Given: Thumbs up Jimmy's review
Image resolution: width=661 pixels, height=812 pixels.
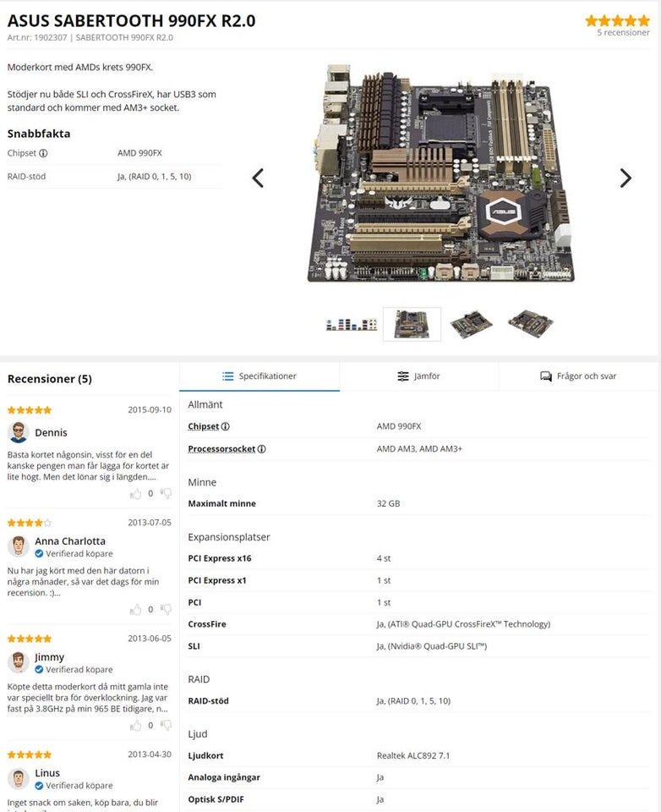Looking at the screenshot, I should (135, 726).
